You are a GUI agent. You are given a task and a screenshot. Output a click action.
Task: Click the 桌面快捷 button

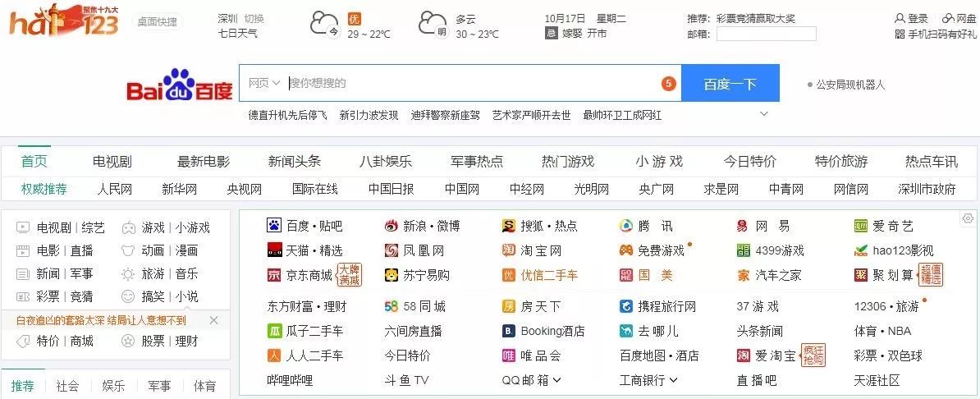(x=158, y=22)
